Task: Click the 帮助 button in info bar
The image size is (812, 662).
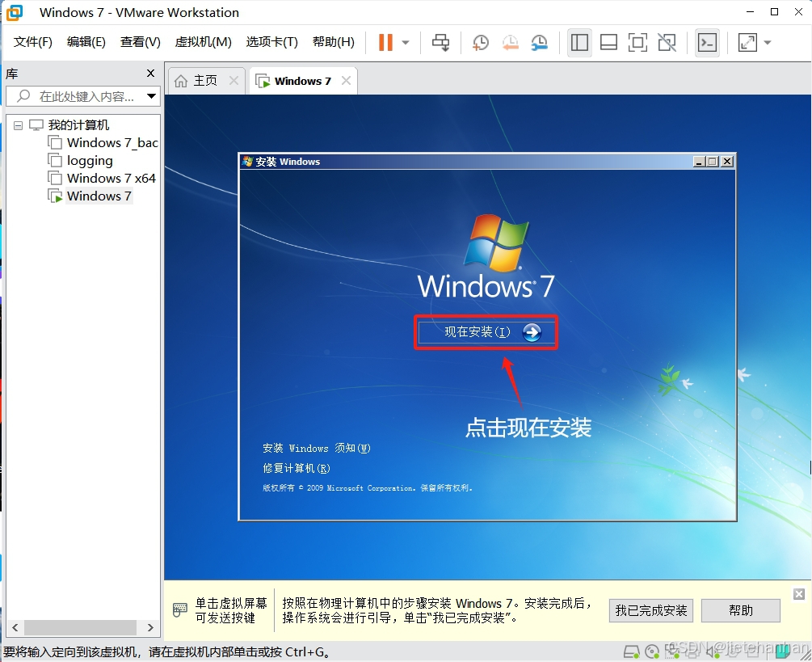Action: (741, 611)
